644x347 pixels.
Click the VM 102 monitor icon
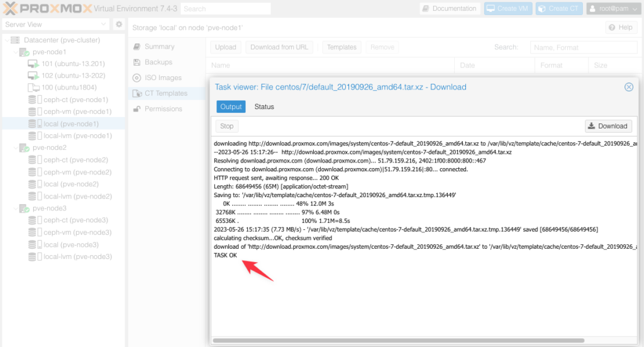[x=33, y=76]
